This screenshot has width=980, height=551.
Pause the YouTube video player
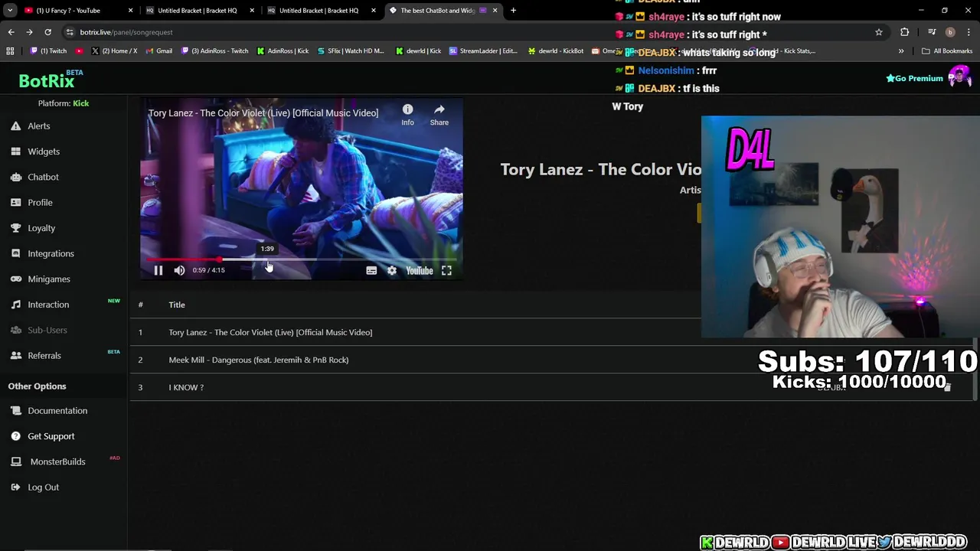(158, 270)
